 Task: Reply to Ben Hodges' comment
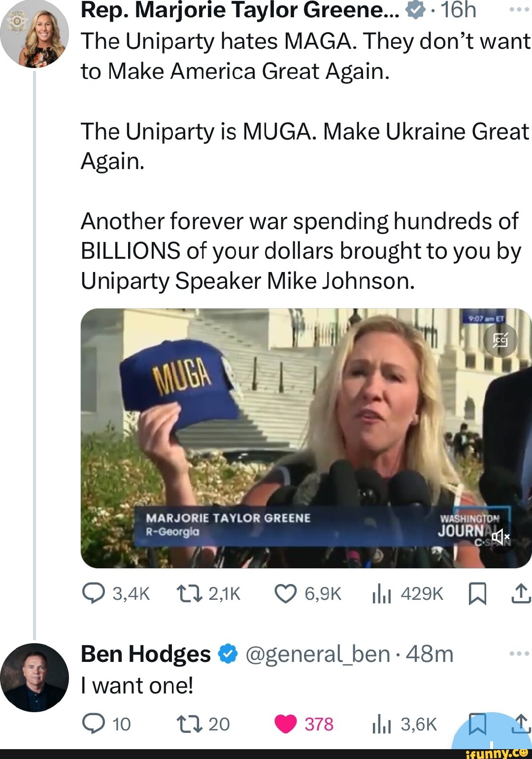94,724
